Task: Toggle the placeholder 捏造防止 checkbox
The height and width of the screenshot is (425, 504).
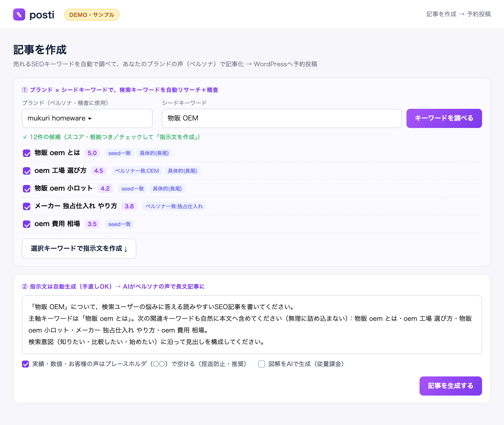Action: [x=25, y=364]
